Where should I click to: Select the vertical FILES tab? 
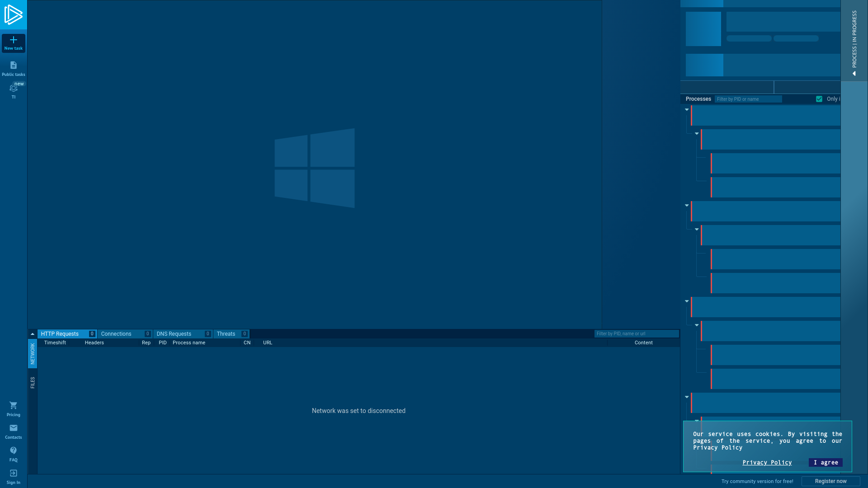pos(33,383)
